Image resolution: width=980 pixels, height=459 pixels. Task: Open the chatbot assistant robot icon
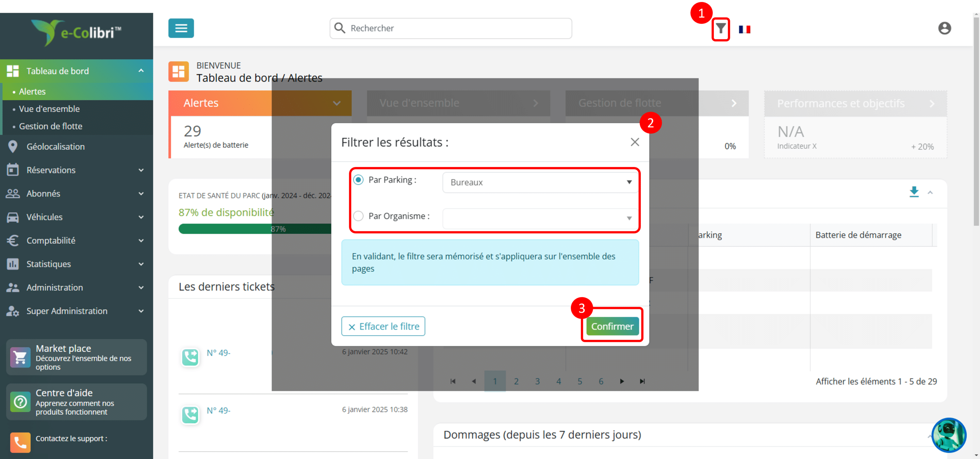tap(948, 435)
